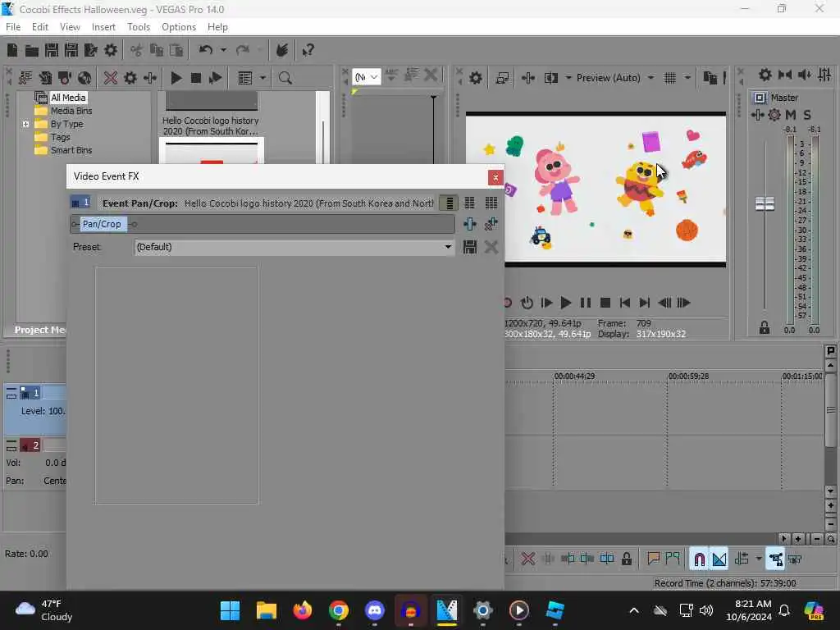This screenshot has width=840, height=630.
Task: Toggle Overlays grid in video preview
Action: pos(669,78)
